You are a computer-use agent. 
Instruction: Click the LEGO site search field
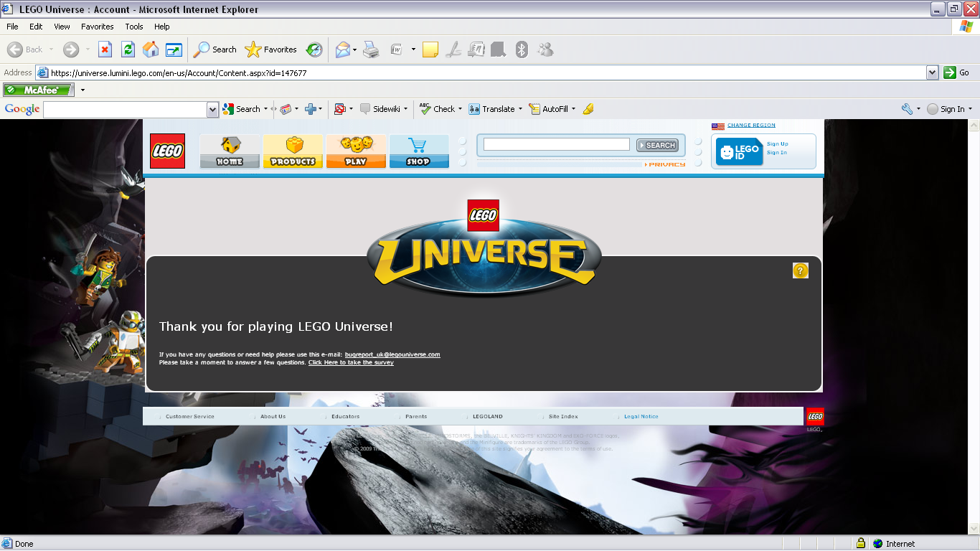coord(557,144)
